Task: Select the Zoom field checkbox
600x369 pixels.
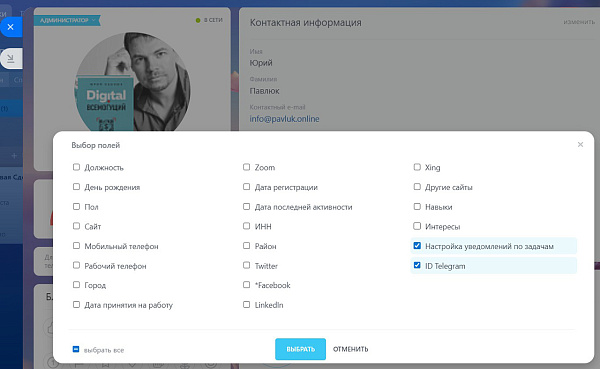Action: (246, 167)
